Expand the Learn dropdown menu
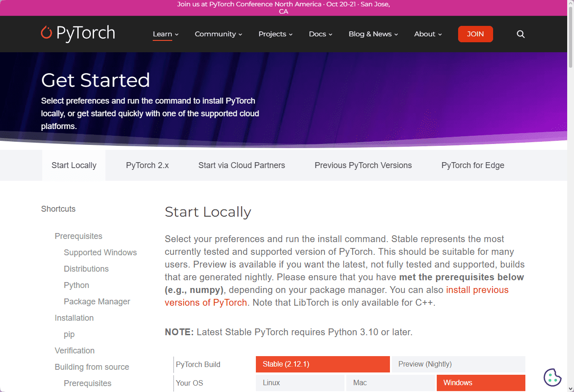Image resolution: width=574 pixels, height=392 pixels. [166, 34]
